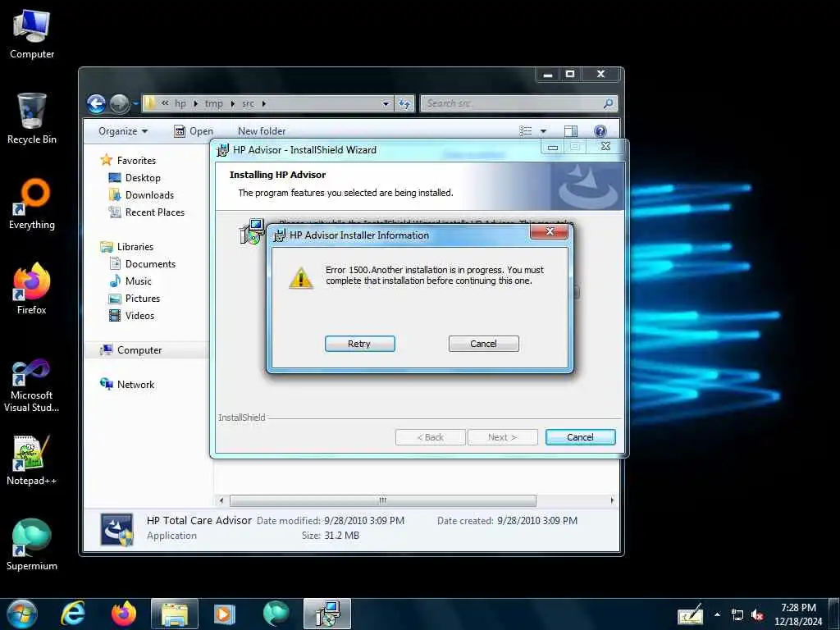Launch Internet Explorer from taskbar
The width and height of the screenshot is (840, 630).
pyautogui.click(x=73, y=614)
